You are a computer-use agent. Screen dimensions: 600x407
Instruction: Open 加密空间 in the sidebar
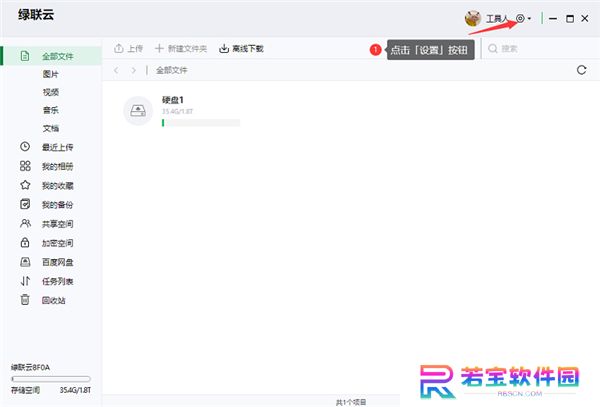click(57, 243)
